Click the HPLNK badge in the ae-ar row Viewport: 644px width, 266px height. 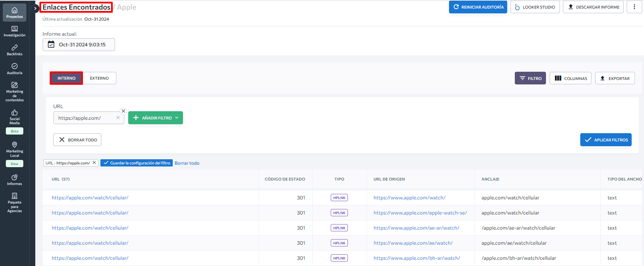pyautogui.click(x=339, y=228)
